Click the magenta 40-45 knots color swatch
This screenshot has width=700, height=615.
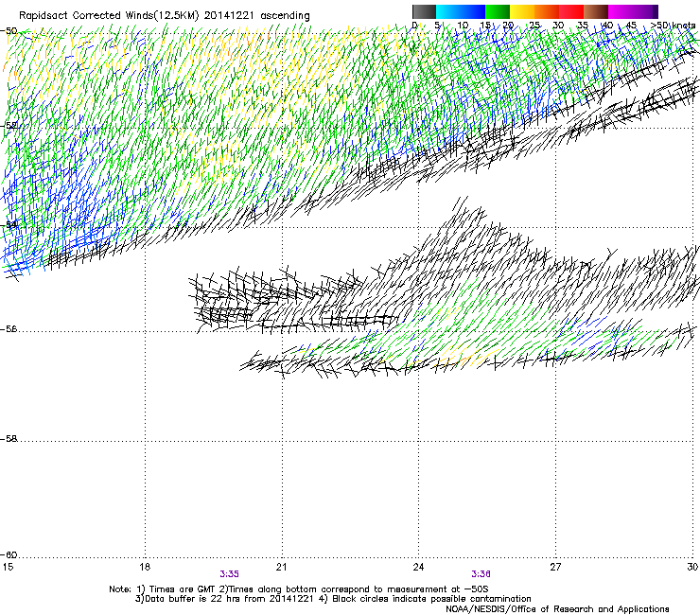[x=621, y=11]
